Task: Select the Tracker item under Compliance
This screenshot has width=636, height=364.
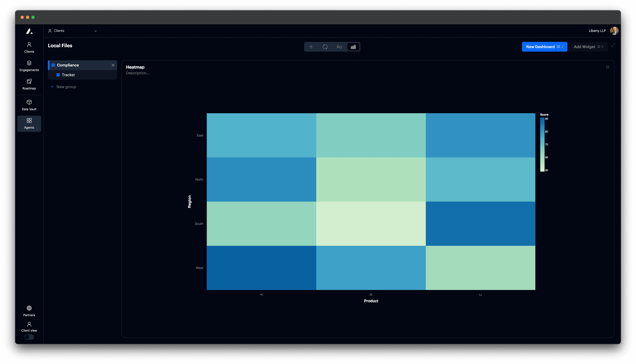Action: (68, 74)
